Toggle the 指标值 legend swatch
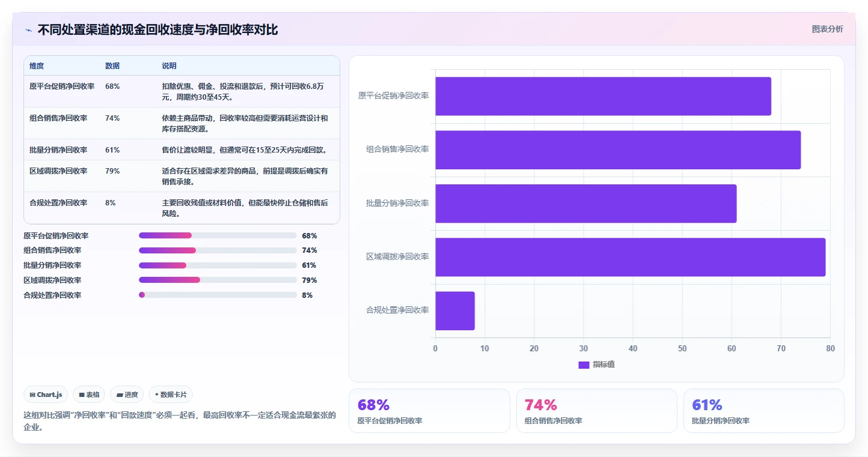868x457 pixels. 584,365
